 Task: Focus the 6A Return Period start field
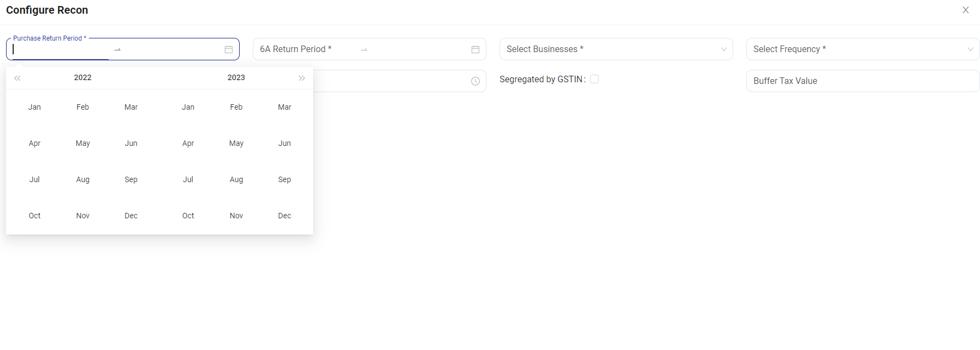pos(304,49)
